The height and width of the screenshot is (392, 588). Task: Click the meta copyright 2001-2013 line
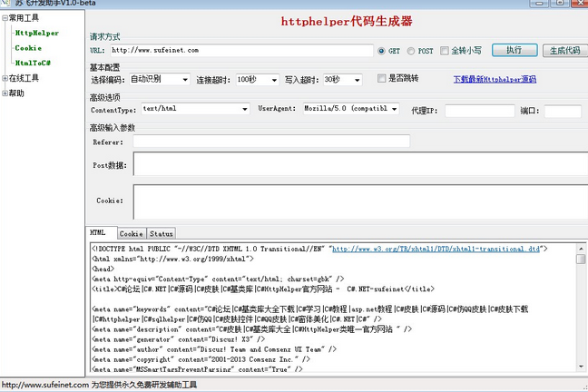pos(201,359)
